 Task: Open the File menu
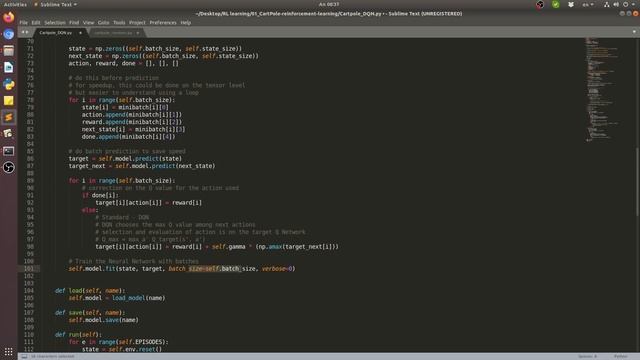click(24, 22)
